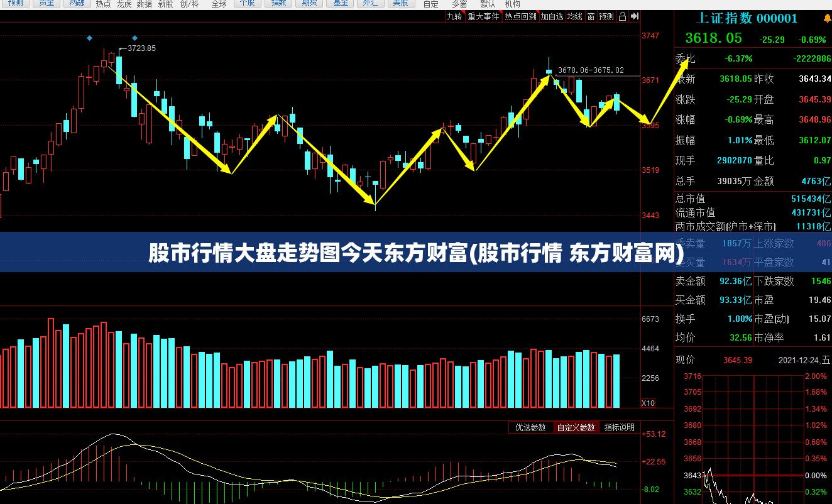Screen dimensions: 832x504
Task: Open the 新股 menu item
Action: pyautogui.click(x=165, y=4)
